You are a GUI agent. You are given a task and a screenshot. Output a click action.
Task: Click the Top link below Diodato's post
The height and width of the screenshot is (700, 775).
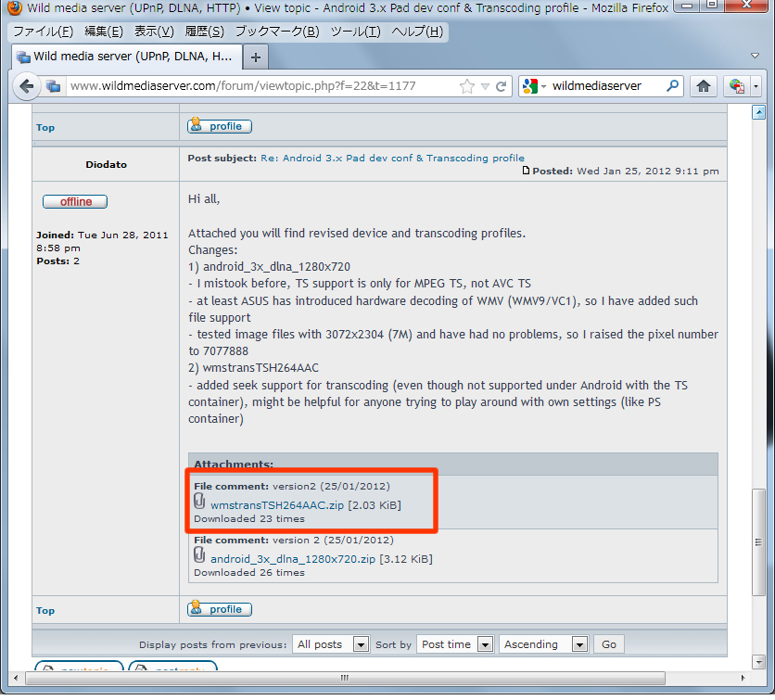click(45, 610)
